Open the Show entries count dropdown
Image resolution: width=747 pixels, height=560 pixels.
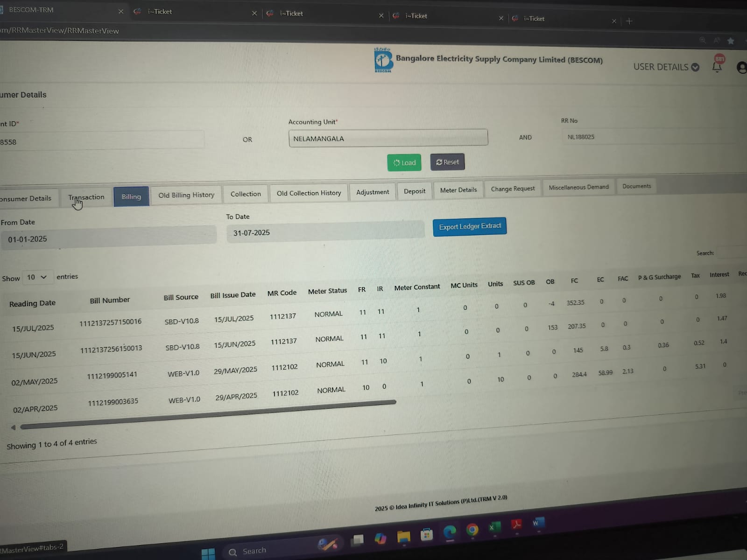pos(37,277)
